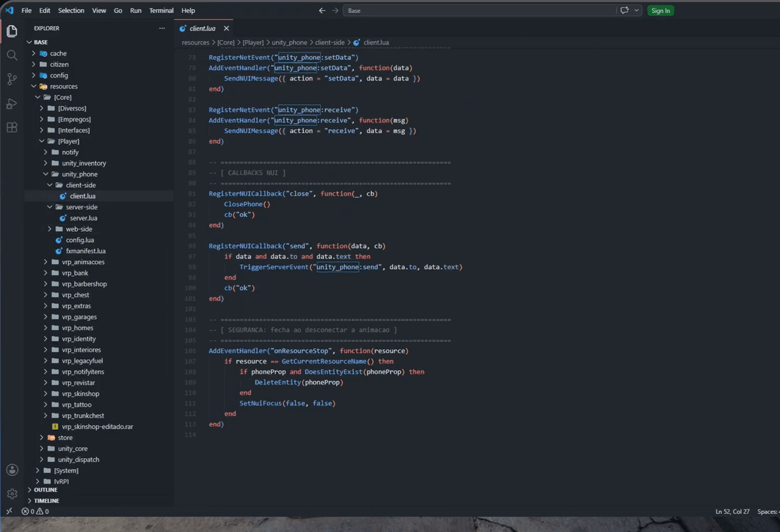Expand the TIMELINE section
The height and width of the screenshot is (532, 780).
click(99, 501)
